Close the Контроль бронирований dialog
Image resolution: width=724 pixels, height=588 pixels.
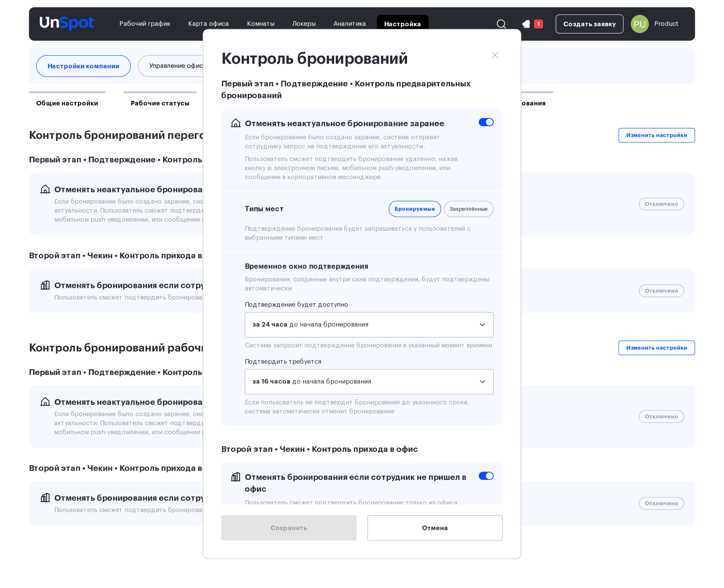coord(495,55)
